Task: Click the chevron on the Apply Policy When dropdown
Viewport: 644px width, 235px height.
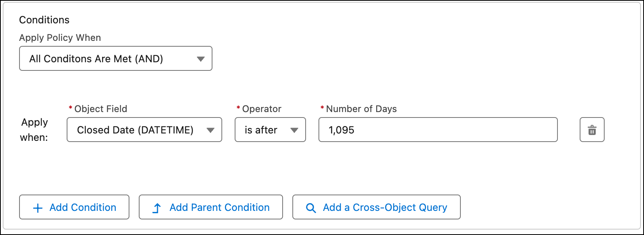Action: (201, 58)
